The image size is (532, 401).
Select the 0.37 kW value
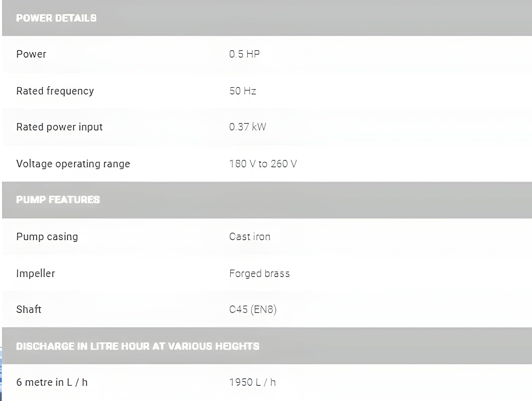click(248, 127)
